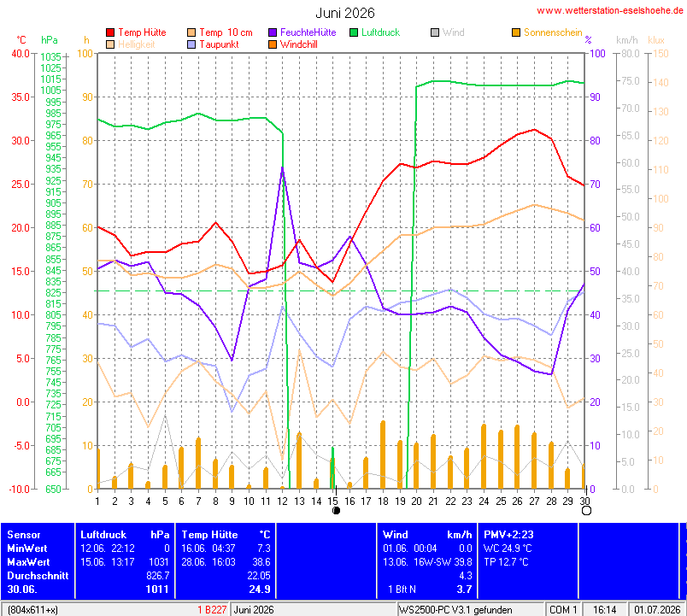Screen dimensions: 687x616
Task: Click the MaxWert row label
Action: tap(28, 561)
